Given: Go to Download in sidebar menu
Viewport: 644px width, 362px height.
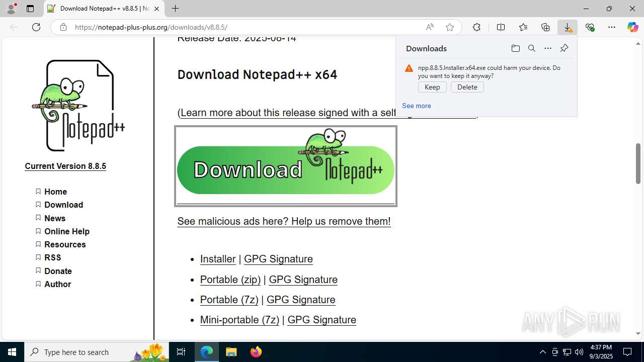Looking at the screenshot, I should pyautogui.click(x=63, y=205).
